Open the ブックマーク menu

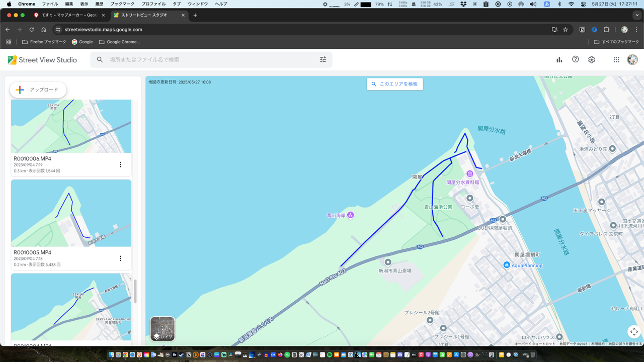[x=122, y=4]
